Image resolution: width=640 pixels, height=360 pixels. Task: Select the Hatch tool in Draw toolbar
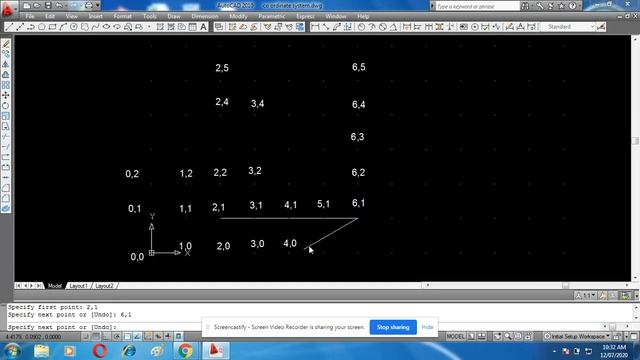(160, 27)
